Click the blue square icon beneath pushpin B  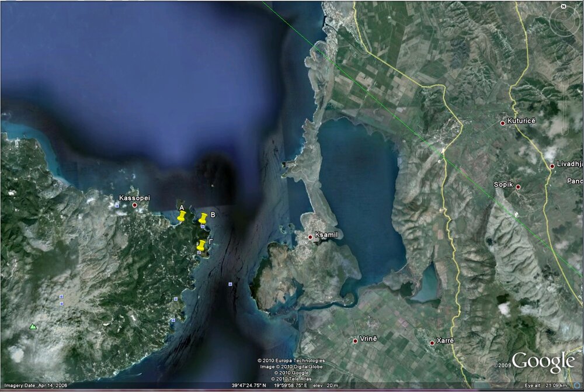(203, 227)
